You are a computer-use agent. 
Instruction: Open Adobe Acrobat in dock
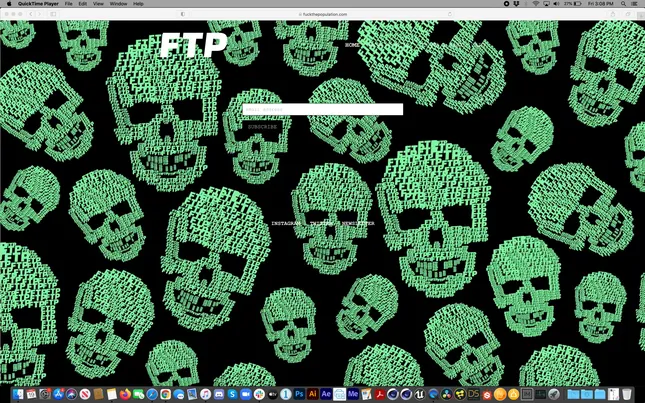click(380, 394)
